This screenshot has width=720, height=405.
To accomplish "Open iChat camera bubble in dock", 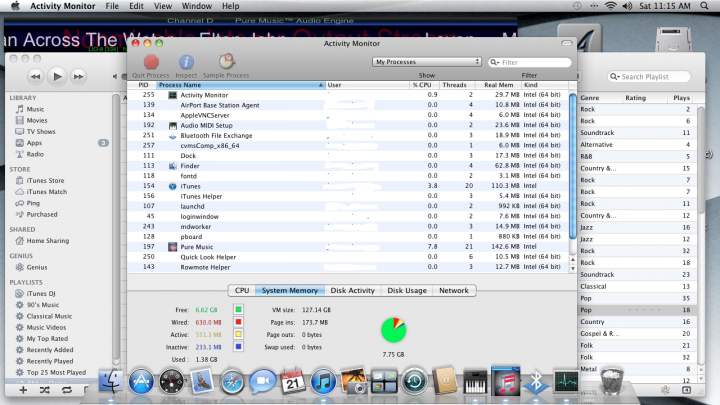I will pos(263,382).
